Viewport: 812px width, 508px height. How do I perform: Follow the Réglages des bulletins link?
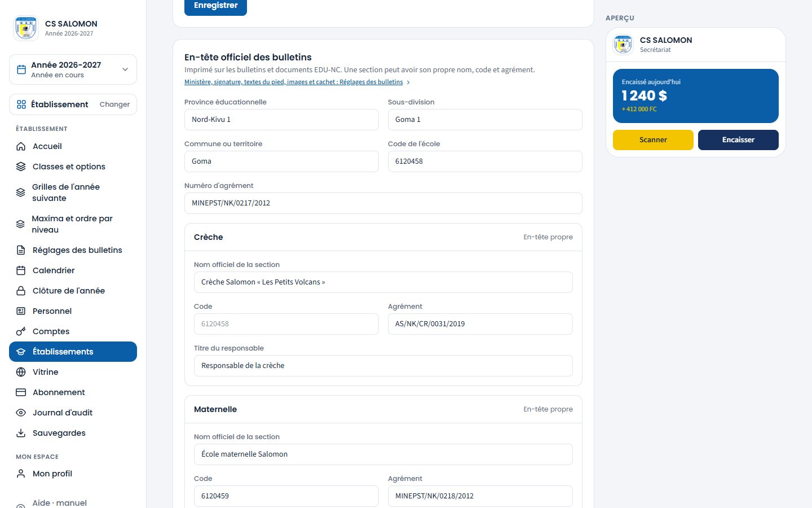(297, 82)
